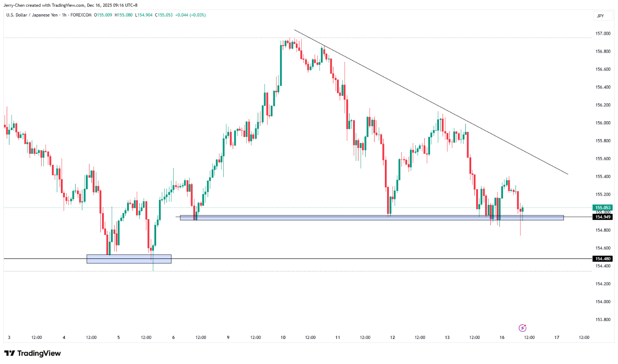
Task: Click the purple lightning event icon
Action: (x=522, y=328)
